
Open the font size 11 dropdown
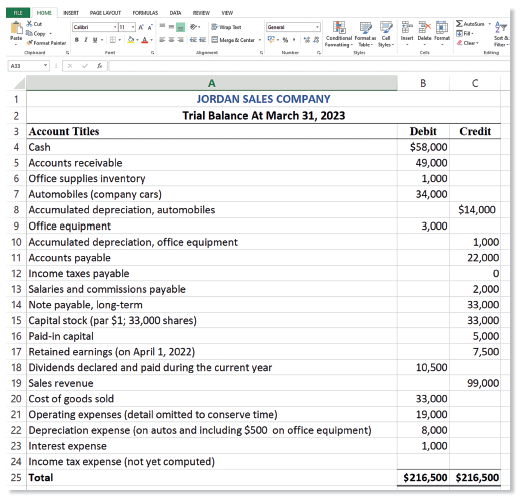coord(133,27)
